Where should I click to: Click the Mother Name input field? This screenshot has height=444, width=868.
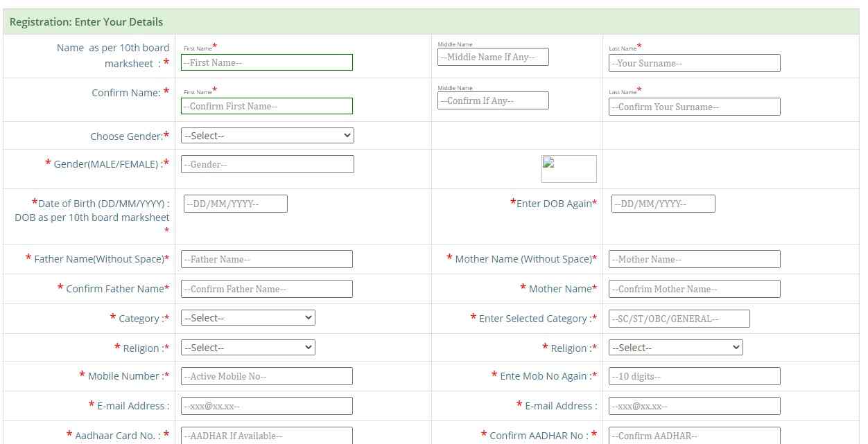coord(694,259)
